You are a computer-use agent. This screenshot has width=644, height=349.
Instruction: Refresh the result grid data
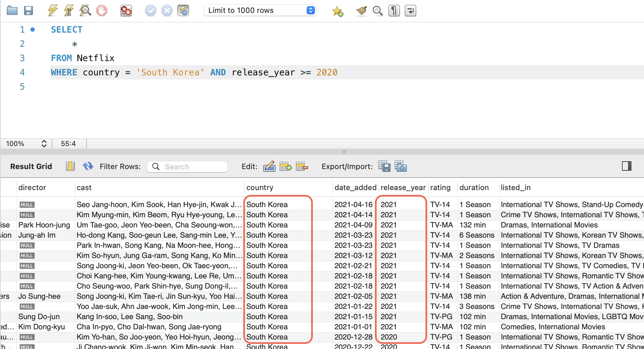88,166
